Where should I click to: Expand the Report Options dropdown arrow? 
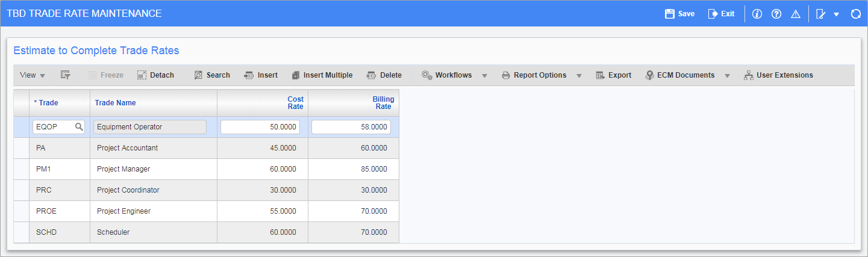pos(579,76)
